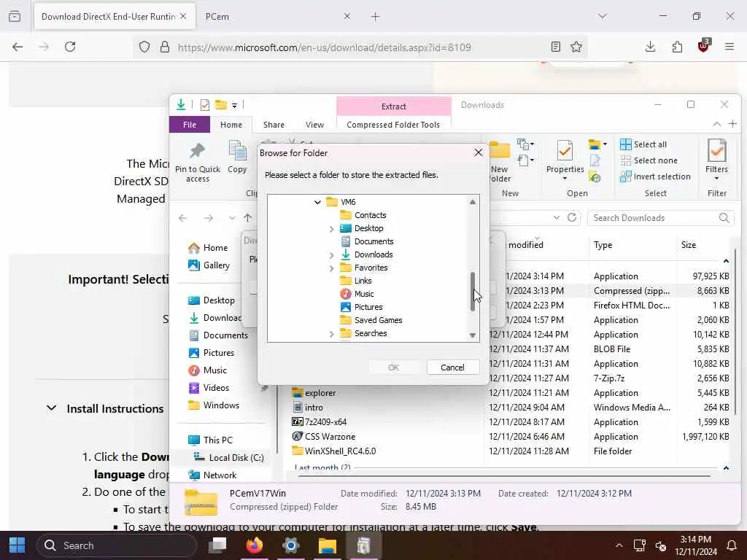Open a new Firefox tab
The width and height of the screenshot is (747, 560).
(x=376, y=17)
